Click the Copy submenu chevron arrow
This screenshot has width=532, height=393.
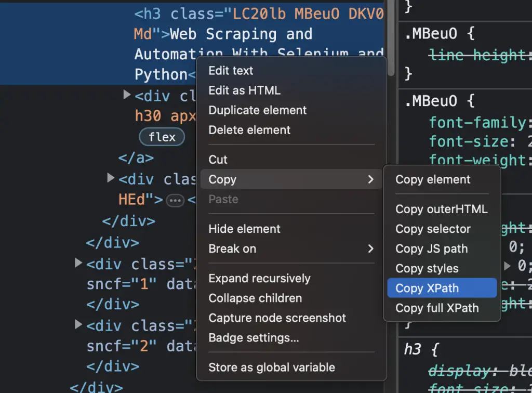(x=371, y=179)
